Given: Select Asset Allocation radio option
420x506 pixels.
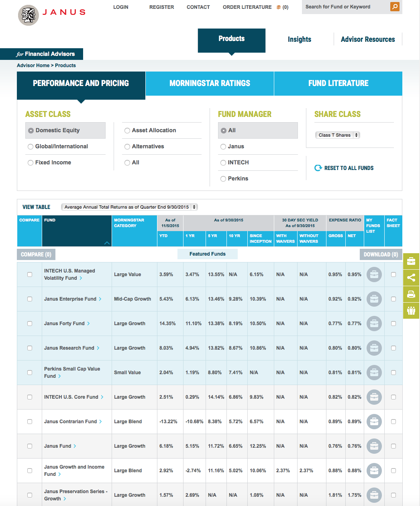Looking at the screenshot, I should [x=127, y=131].
